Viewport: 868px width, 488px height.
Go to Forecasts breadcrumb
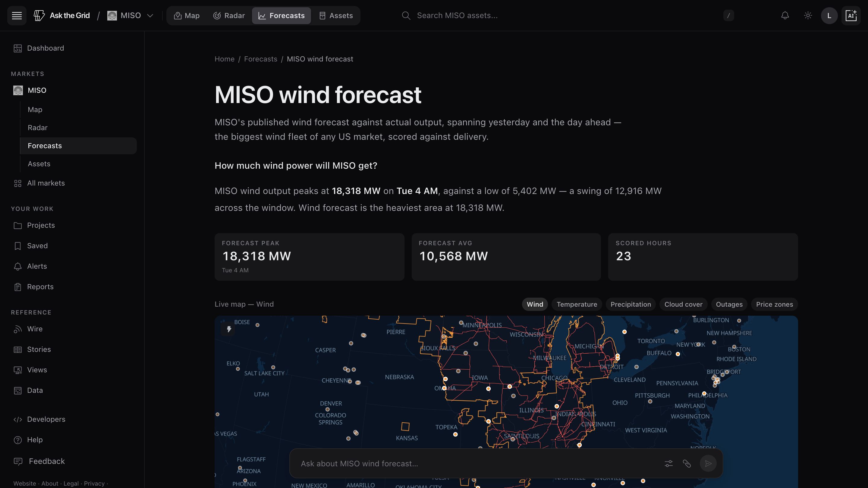[x=260, y=59]
